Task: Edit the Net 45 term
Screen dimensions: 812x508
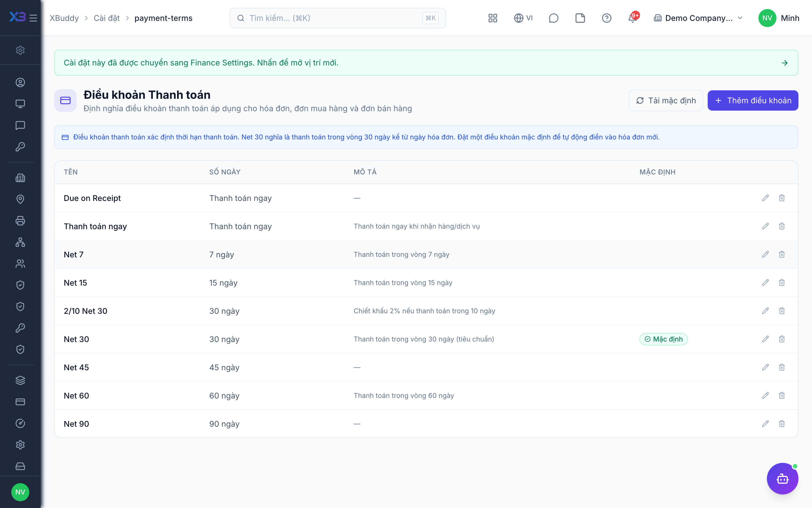Action: click(765, 367)
